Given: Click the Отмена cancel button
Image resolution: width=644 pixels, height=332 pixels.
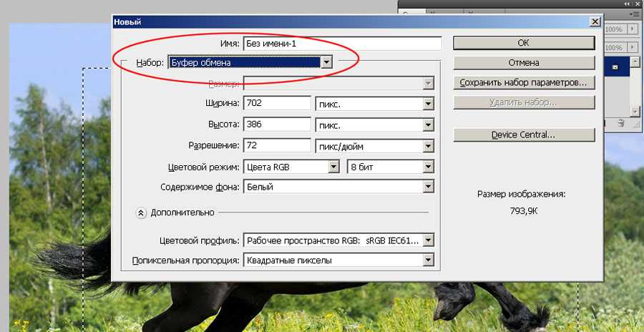Looking at the screenshot, I should [x=524, y=62].
